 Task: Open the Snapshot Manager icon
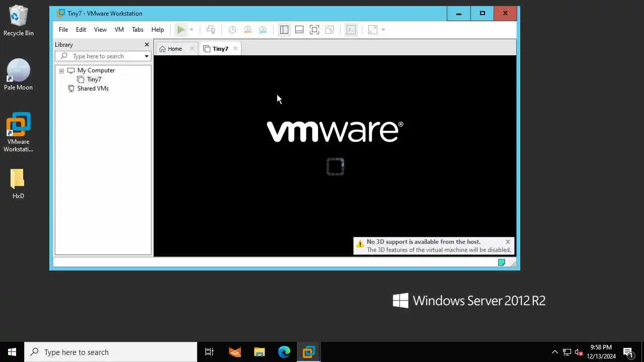[263, 30]
